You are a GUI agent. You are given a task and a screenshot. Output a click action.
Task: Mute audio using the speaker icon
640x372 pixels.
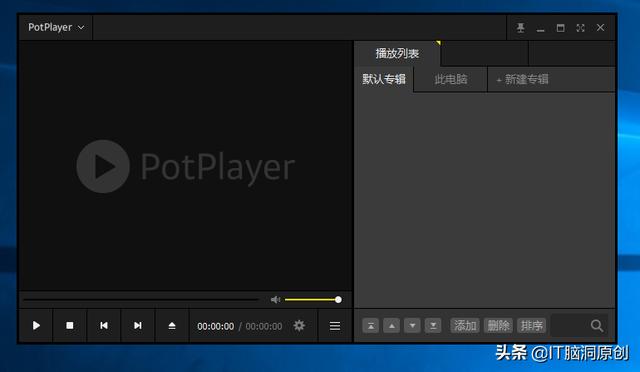coord(276,300)
